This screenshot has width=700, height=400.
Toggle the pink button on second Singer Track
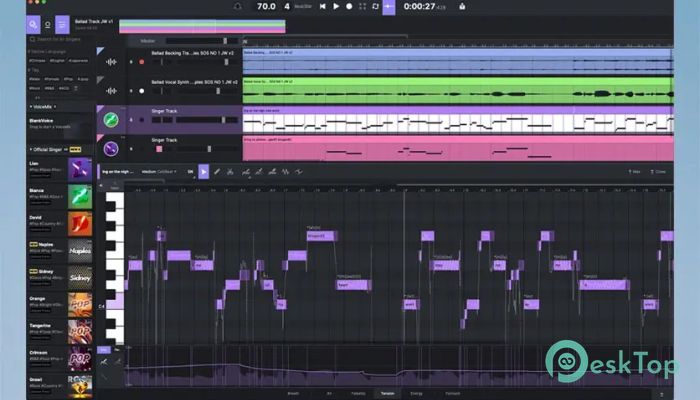[159, 149]
